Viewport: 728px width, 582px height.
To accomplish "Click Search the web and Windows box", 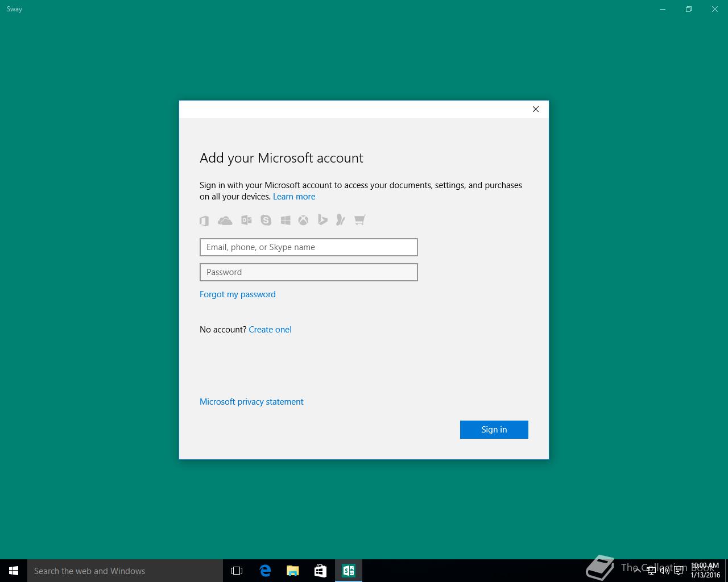I will [x=125, y=571].
